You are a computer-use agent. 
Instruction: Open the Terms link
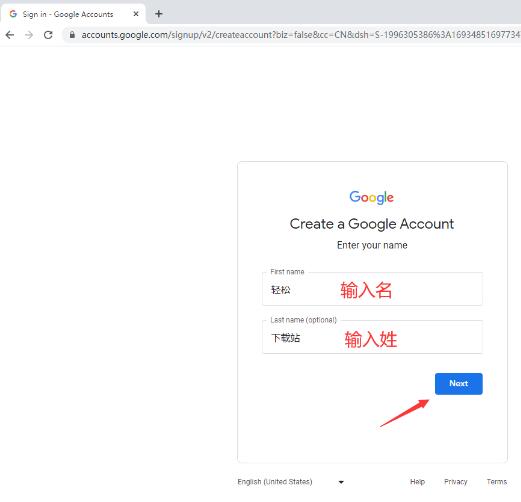497,482
